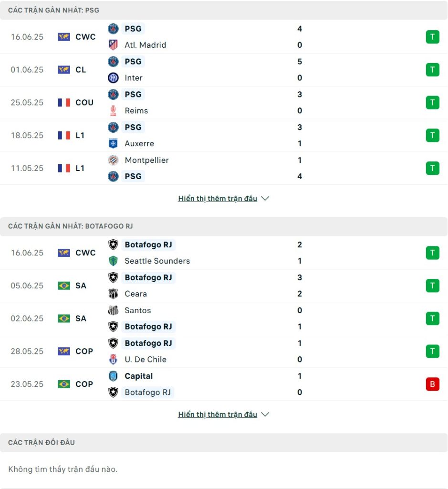
Task: Click the Santos club crest icon
Action: pos(113,310)
